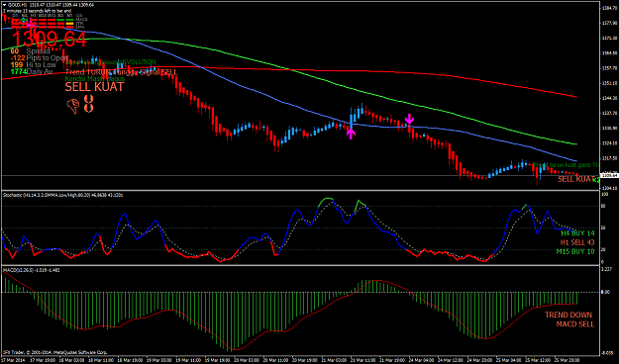Click the small SELL KUAT label near current price
Screen dimensions: 619x364
575,179
